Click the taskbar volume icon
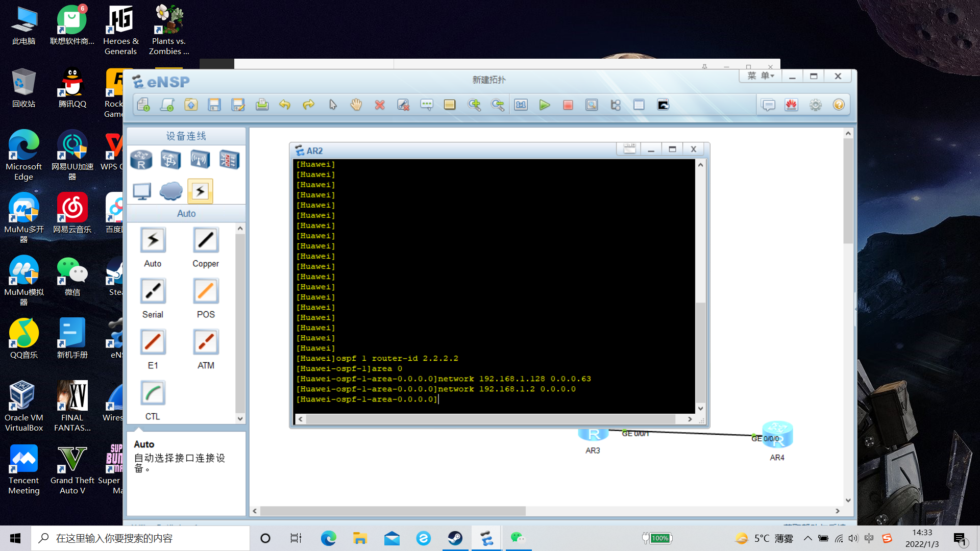 (x=853, y=538)
